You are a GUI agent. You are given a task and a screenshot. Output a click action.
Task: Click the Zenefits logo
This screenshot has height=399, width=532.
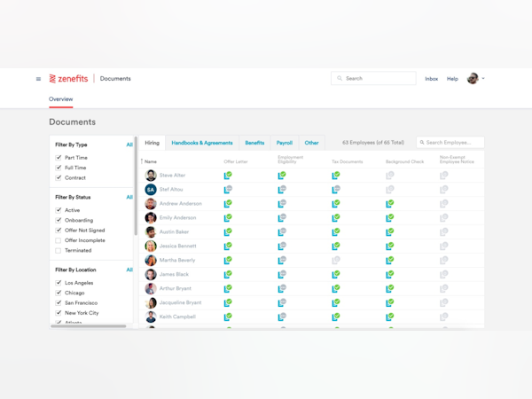pos(68,79)
